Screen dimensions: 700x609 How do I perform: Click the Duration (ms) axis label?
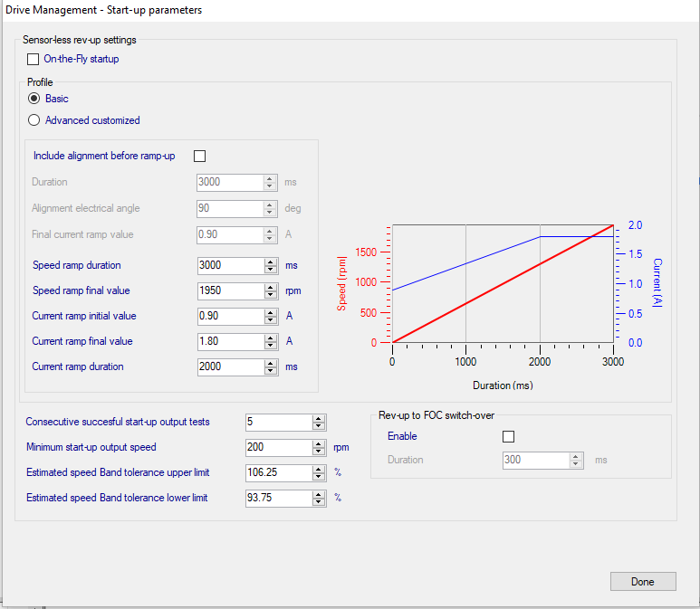[x=503, y=385]
